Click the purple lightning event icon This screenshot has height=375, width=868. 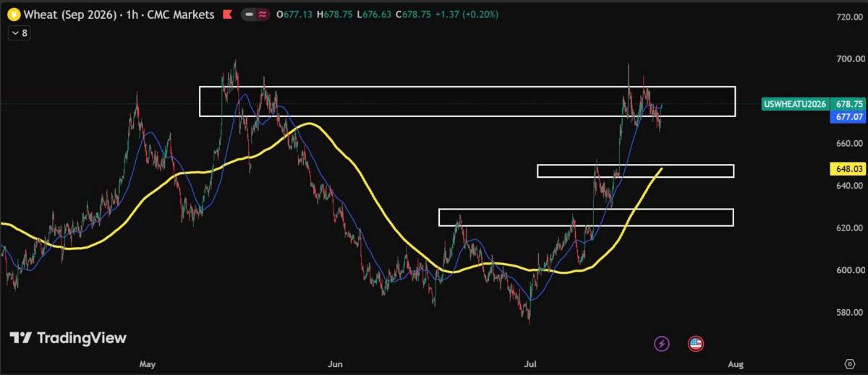click(661, 344)
